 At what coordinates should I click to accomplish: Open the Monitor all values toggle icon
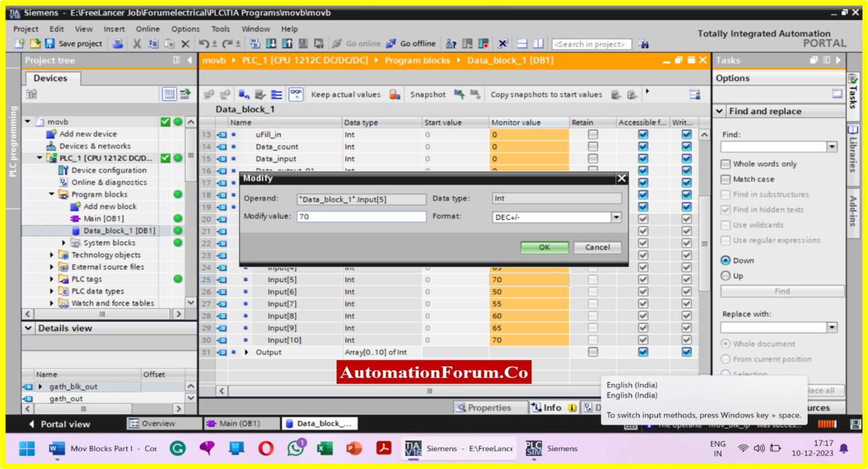point(296,94)
